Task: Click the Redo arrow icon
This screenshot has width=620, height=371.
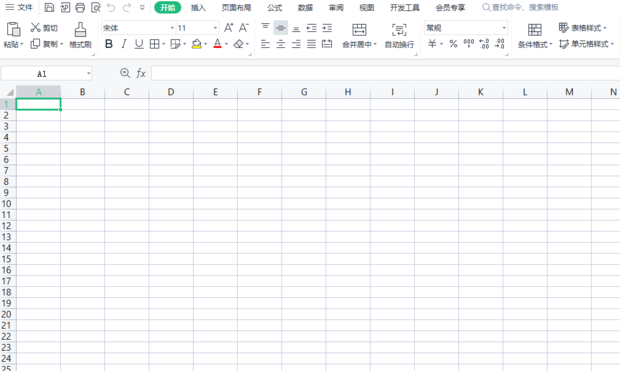Action: pos(127,7)
